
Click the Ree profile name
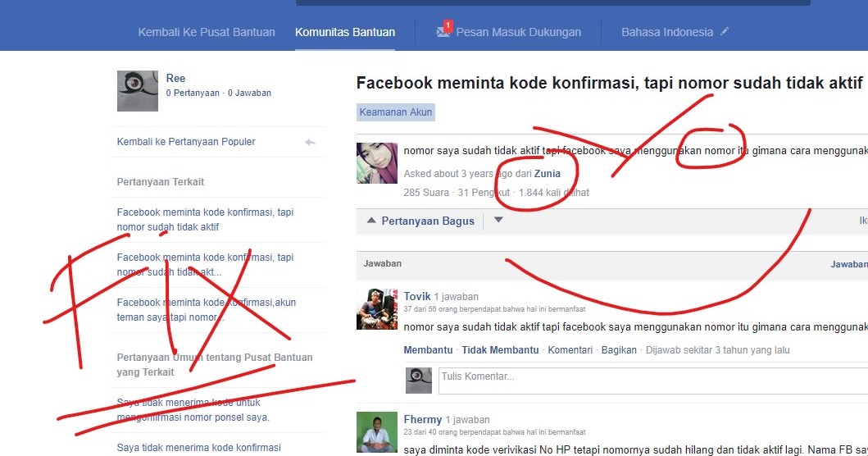click(175, 78)
